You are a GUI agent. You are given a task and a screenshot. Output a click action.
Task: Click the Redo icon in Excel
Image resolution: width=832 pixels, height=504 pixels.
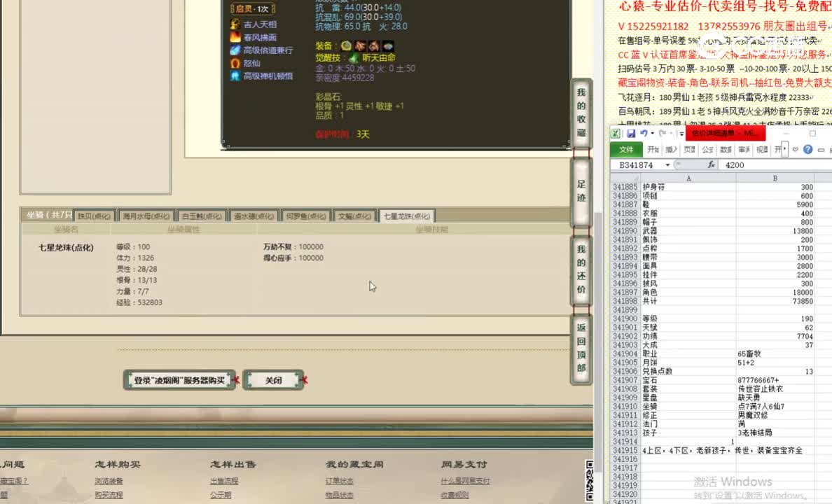663,133
